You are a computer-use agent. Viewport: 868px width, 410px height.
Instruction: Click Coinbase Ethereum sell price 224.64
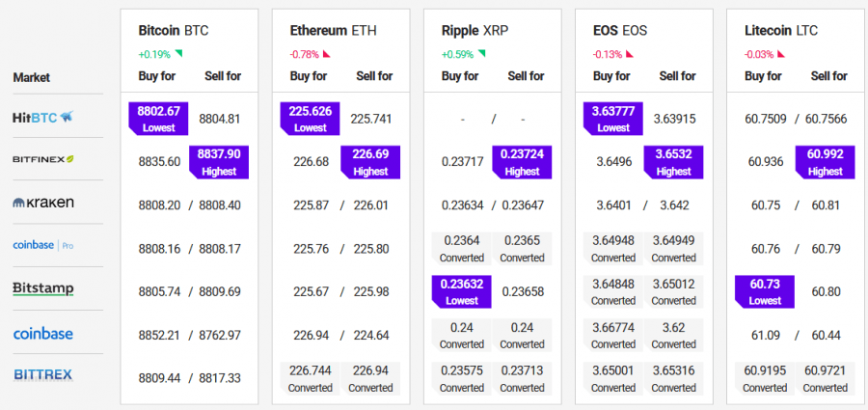pyautogui.click(x=372, y=335)
